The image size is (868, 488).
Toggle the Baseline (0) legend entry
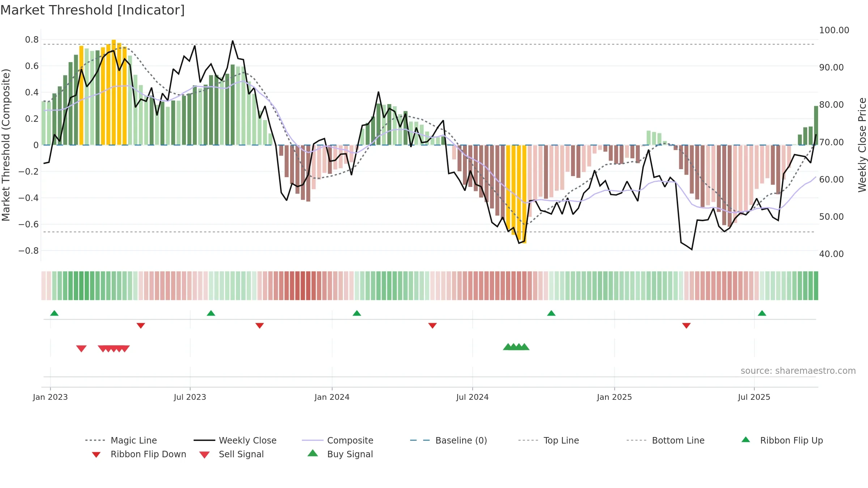click(448, 440)
